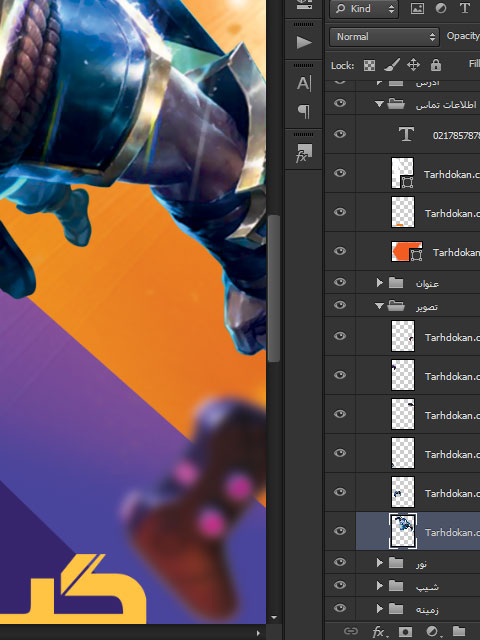Image resolution: width=480 pixels, height=640 pixels.
Task: Expand the زمینه layer group
Action: pos(379,609)
